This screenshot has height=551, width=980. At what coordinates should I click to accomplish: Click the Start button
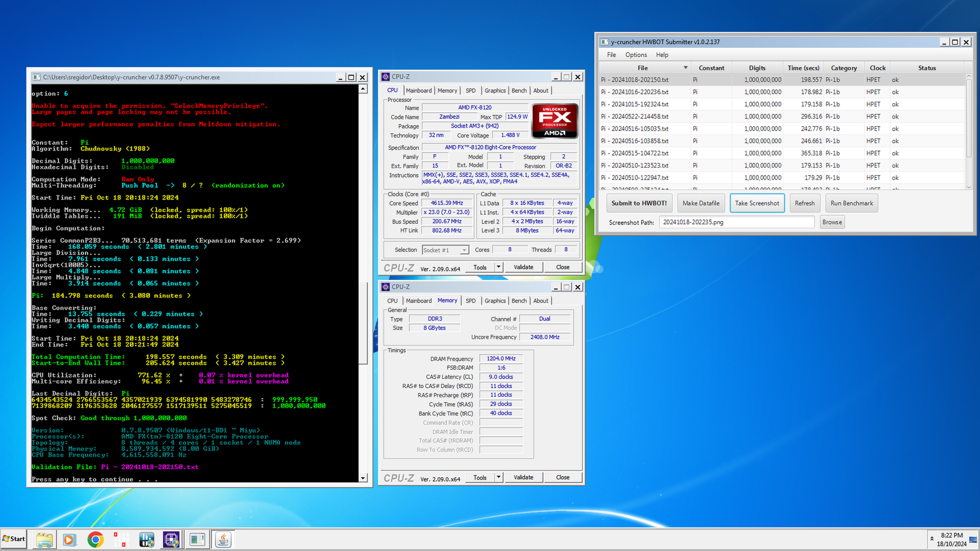tap(13, 539)
